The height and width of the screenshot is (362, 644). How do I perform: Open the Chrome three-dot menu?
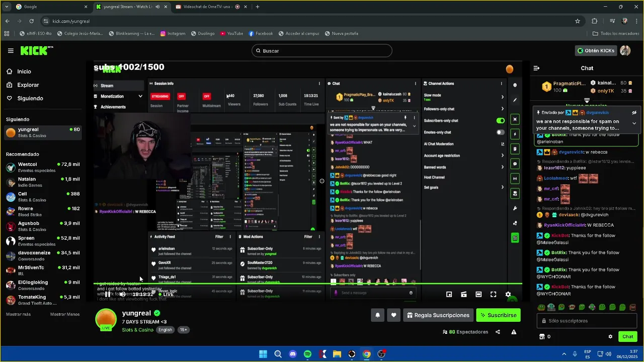(x=635, y=21)
